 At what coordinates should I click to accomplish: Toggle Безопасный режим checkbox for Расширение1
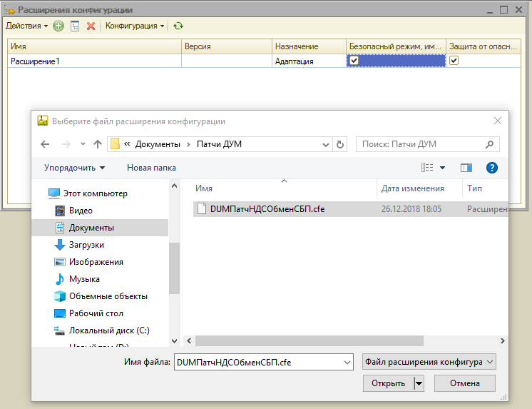coord(354,61)
